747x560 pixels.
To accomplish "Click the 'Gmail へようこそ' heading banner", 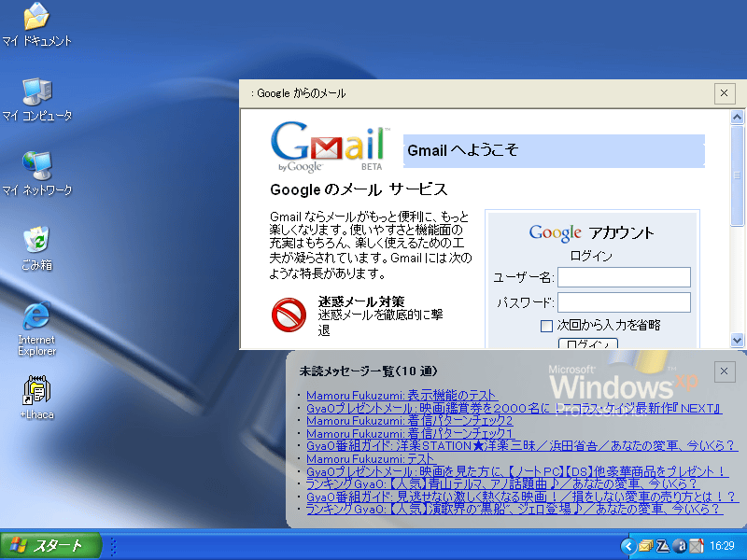I will (554, 151).
